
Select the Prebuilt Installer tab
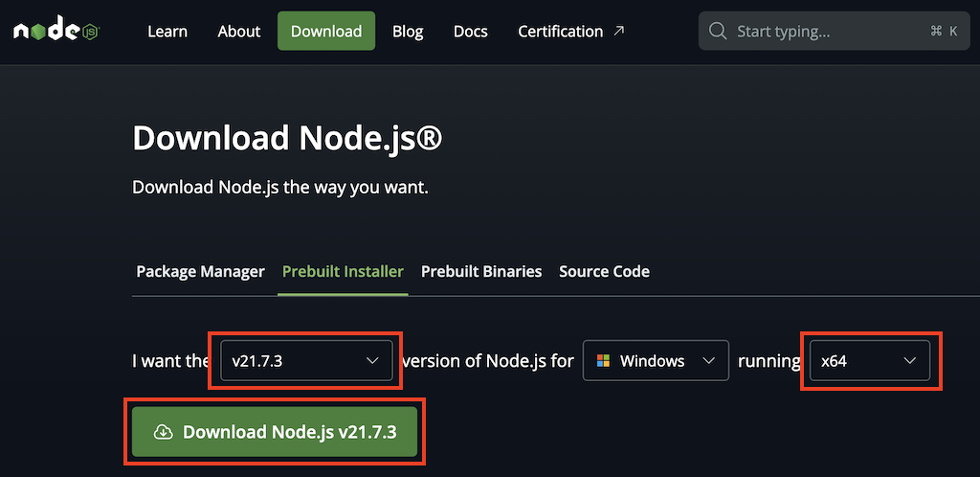point(343,271)
